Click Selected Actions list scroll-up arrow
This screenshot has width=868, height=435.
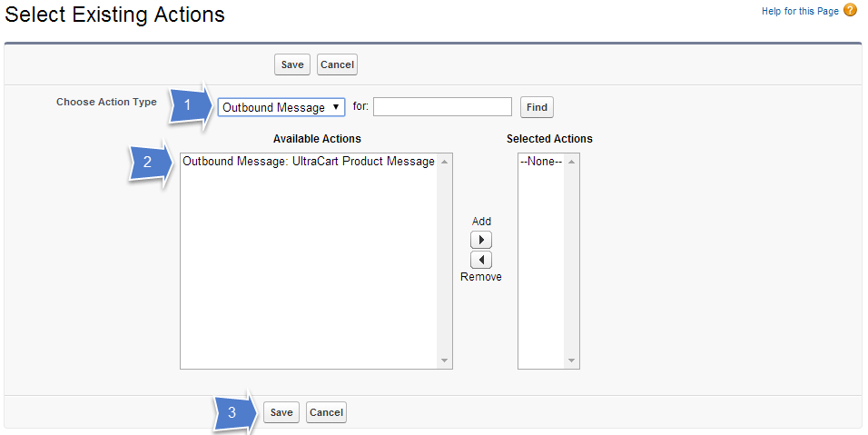(571, 162)
